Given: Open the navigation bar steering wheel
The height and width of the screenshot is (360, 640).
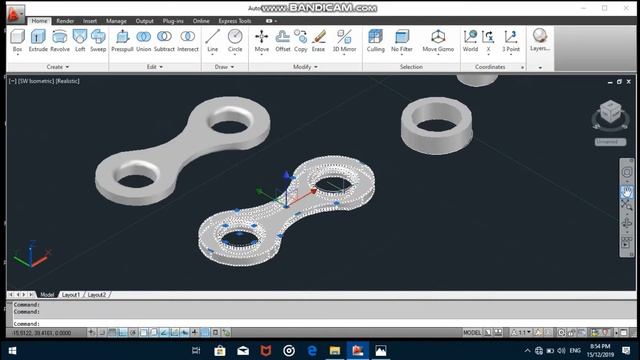Looking at the screenshot, I should [627, 172].
